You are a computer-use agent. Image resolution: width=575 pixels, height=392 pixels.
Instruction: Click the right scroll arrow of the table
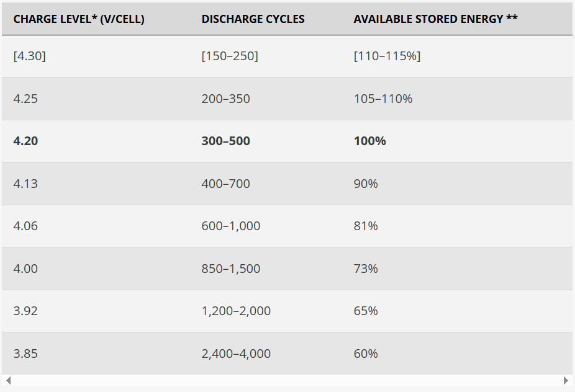566,380
